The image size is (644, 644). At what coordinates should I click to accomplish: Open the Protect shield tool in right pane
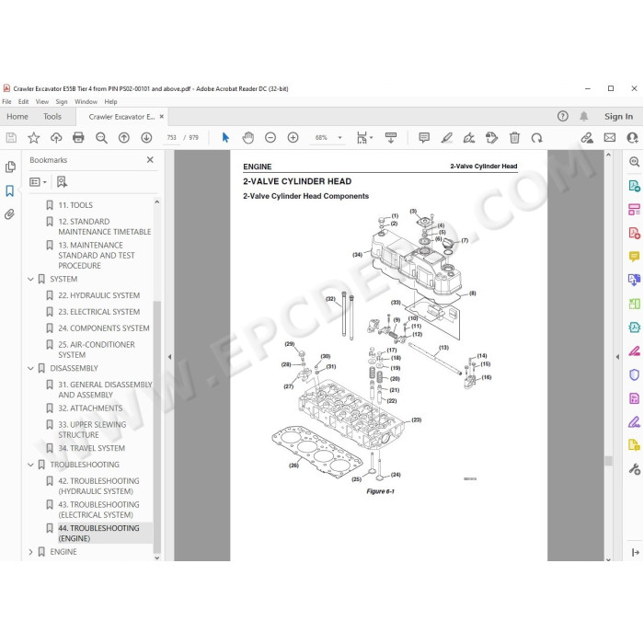coord(634,374)
